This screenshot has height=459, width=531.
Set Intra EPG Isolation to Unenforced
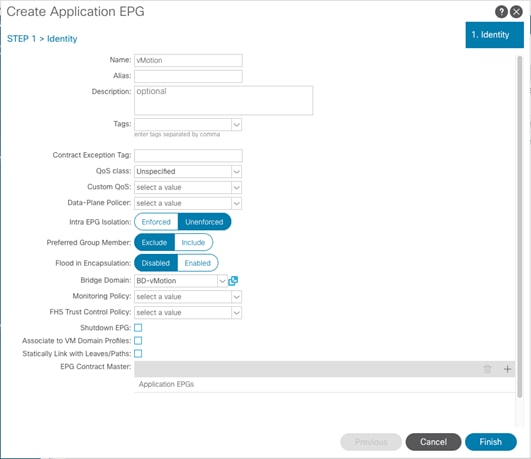click(204, 222)
